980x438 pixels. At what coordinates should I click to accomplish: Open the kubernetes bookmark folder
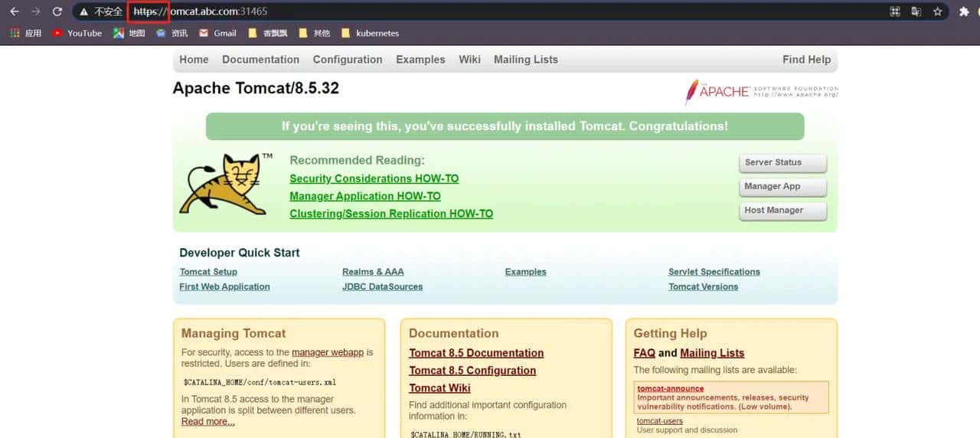tap(370, 33)
